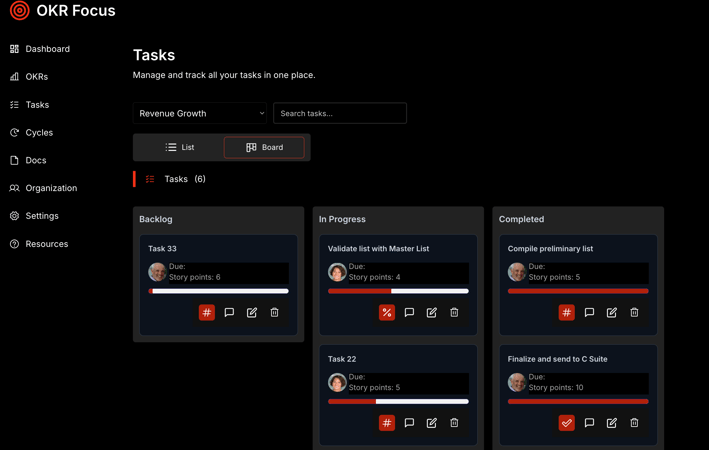709x450 pixels.
Task: Edit Finalize and send to C Suite task
Action: point(612,423)
